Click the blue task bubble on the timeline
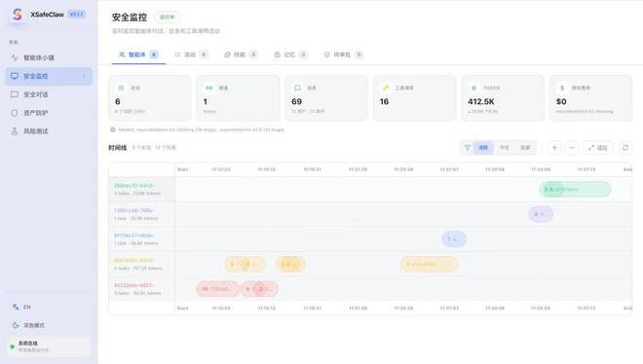This screenshot has height=364, width=643. [x=454, y=239]
